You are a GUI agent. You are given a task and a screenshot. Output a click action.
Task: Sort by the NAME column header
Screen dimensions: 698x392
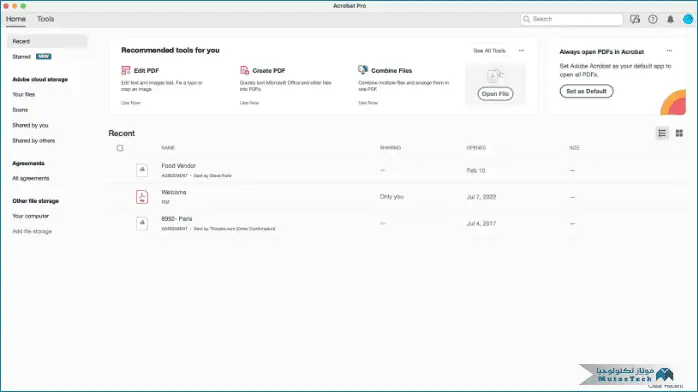(168, 148)
